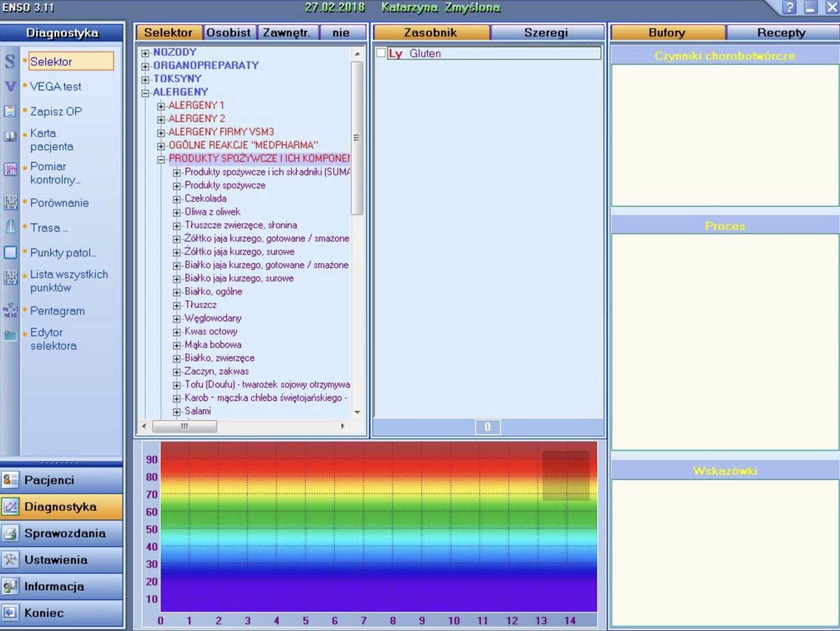840x631 pixels.
Task: Click the Pacjenci icon in bottom navigation
Action: coord(10,480)
